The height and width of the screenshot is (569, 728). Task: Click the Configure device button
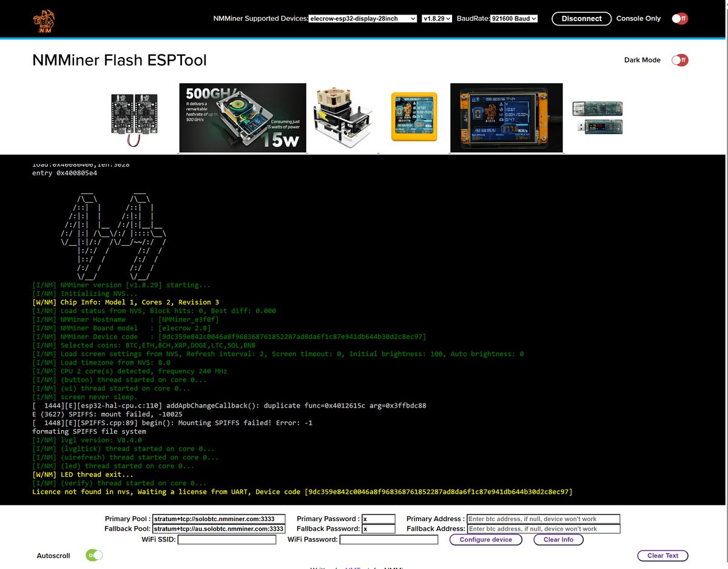[485, 539]
